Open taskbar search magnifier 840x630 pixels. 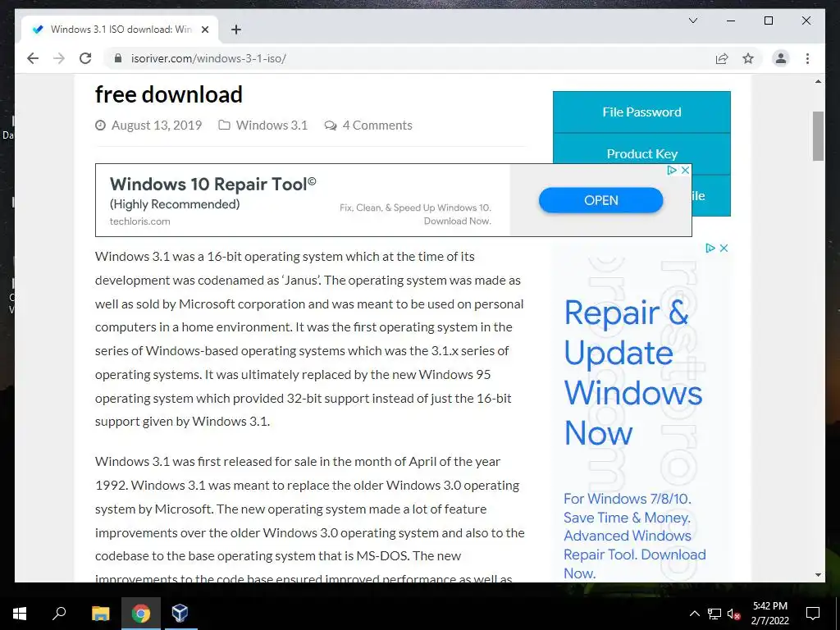pyautogui.click(x=59, y=614)
